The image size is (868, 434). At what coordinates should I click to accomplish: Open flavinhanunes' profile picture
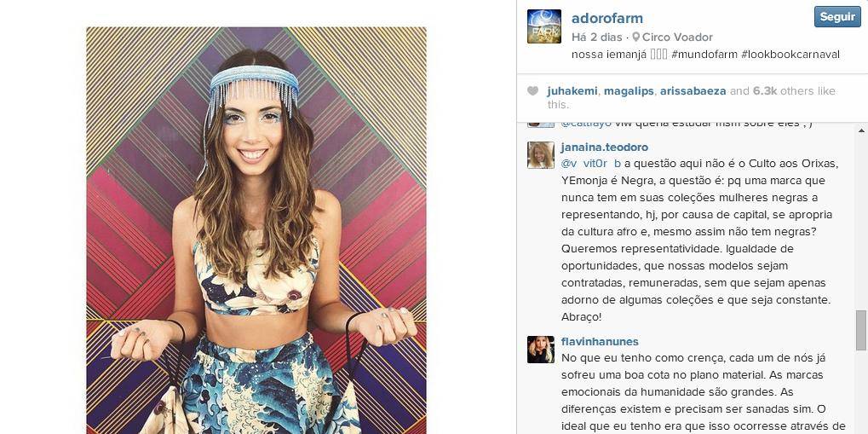pyautogui.click(x=541, y=350)
